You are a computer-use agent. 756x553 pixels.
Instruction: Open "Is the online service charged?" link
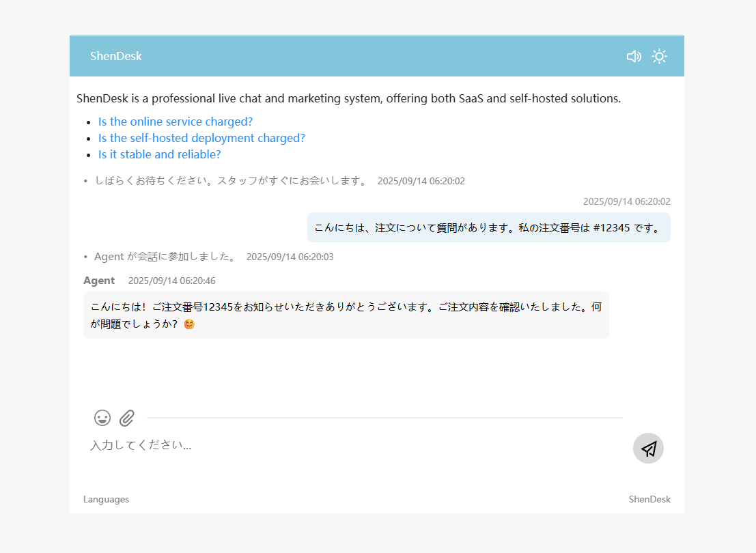(x=176, y=122)
